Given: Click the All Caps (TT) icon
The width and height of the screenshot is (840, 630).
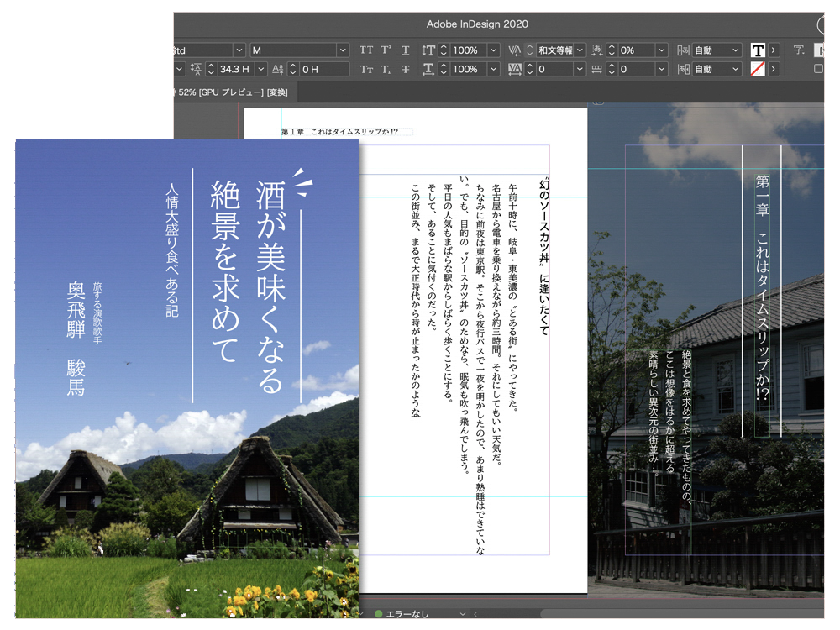Looking at the screenshot, I should tap(366, 50).
